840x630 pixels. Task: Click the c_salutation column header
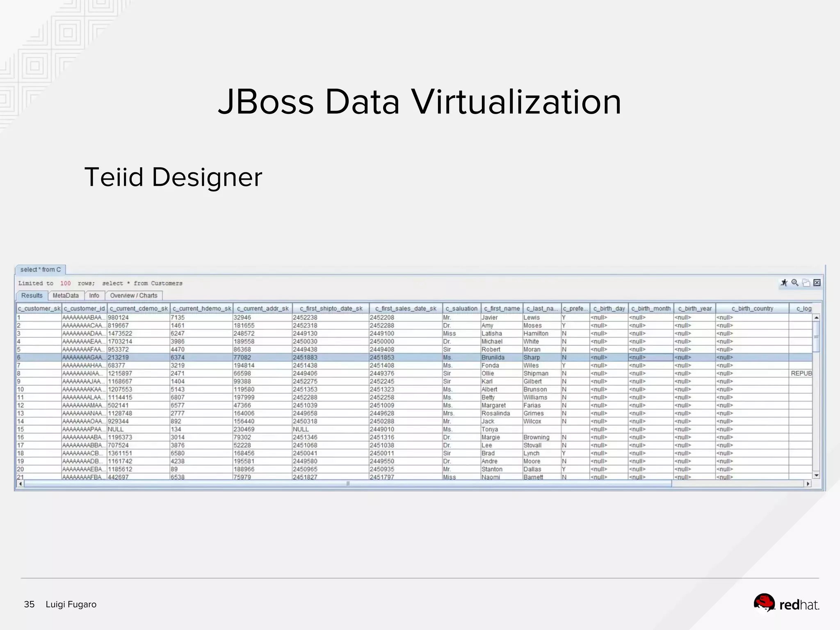coord(461,308)
